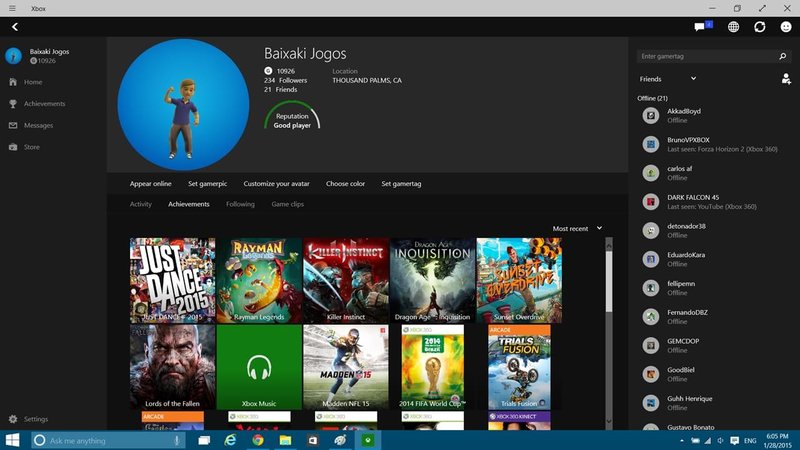Open Dragon Age Inquisition tile

click(433, 281)
